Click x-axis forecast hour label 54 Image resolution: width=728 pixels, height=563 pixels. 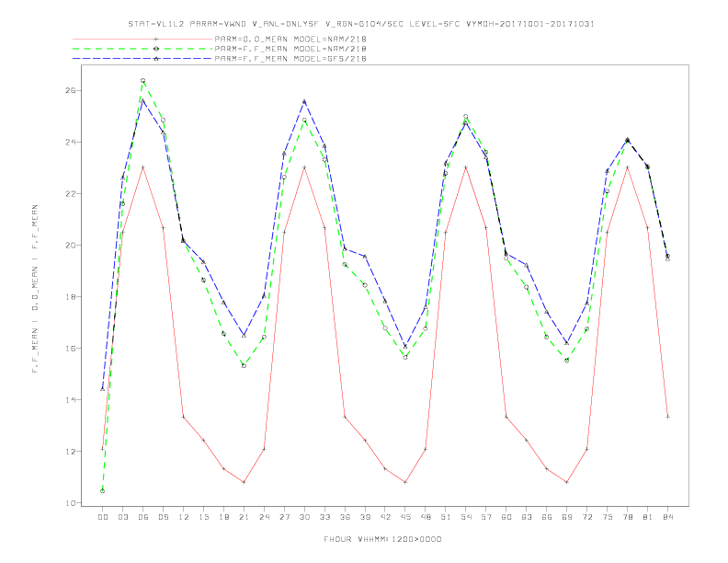pos(466,517)
